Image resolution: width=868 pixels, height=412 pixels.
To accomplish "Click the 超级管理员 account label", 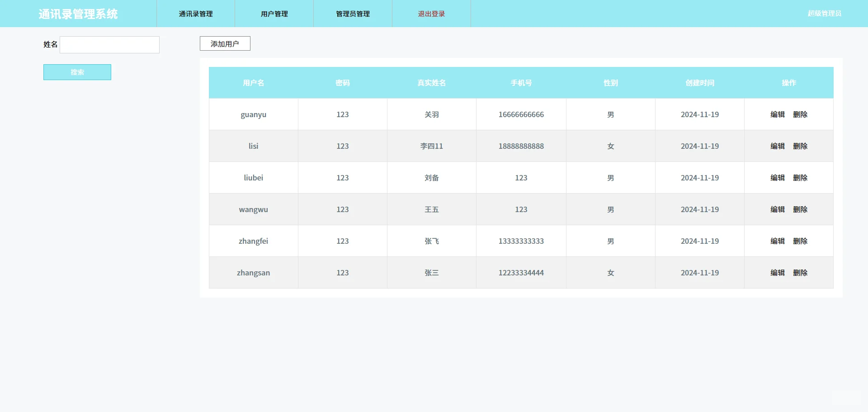I will point(824,14).
